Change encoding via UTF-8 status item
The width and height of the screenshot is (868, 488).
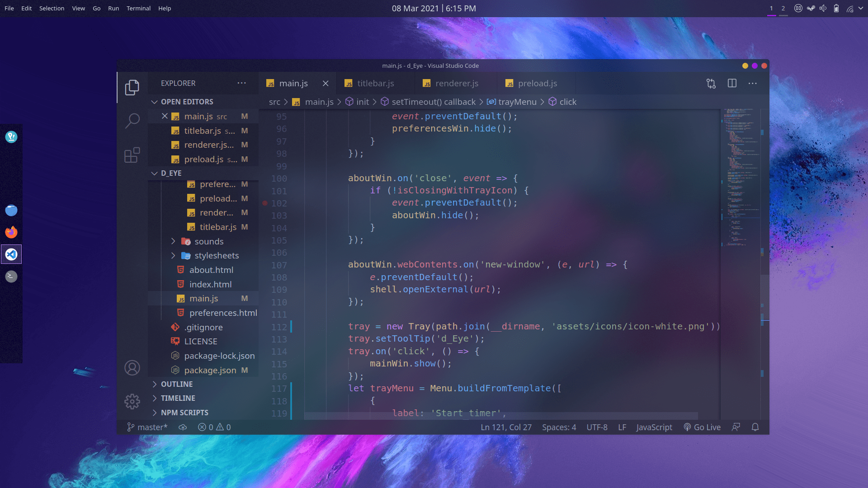[x=597, y=427]
